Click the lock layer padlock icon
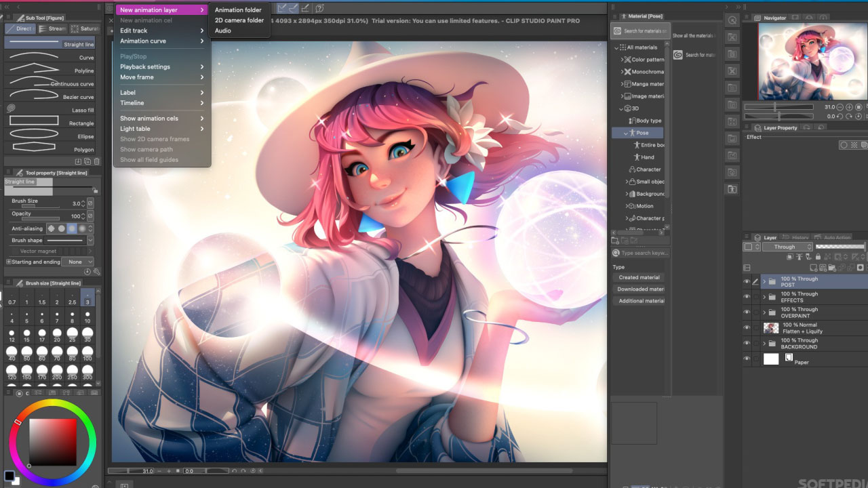Viewport: 868px width, 488px height. tap(818, 257)
